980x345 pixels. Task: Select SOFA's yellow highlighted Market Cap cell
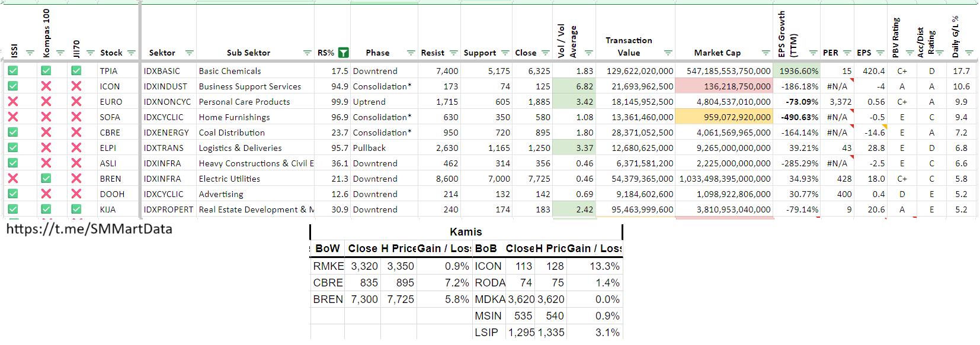point(723,117)
